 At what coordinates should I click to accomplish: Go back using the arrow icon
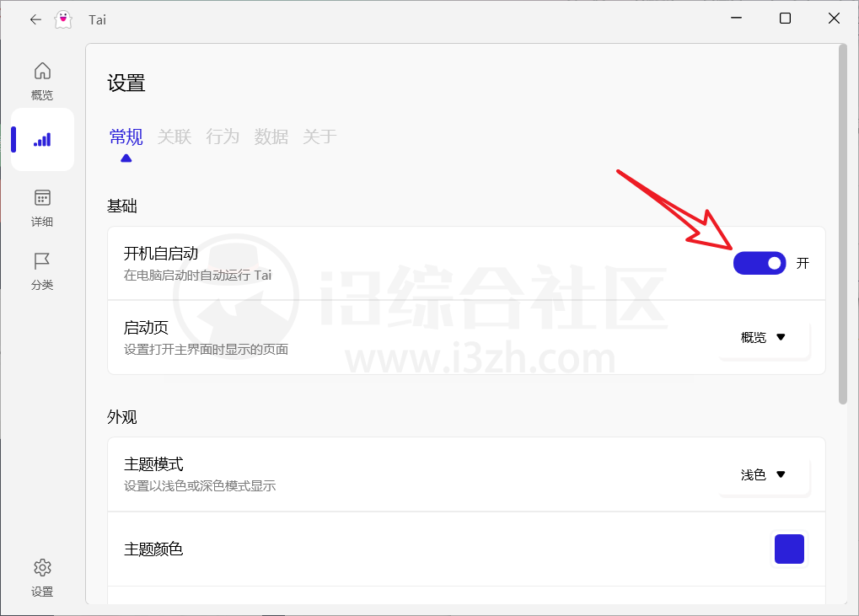35,19
